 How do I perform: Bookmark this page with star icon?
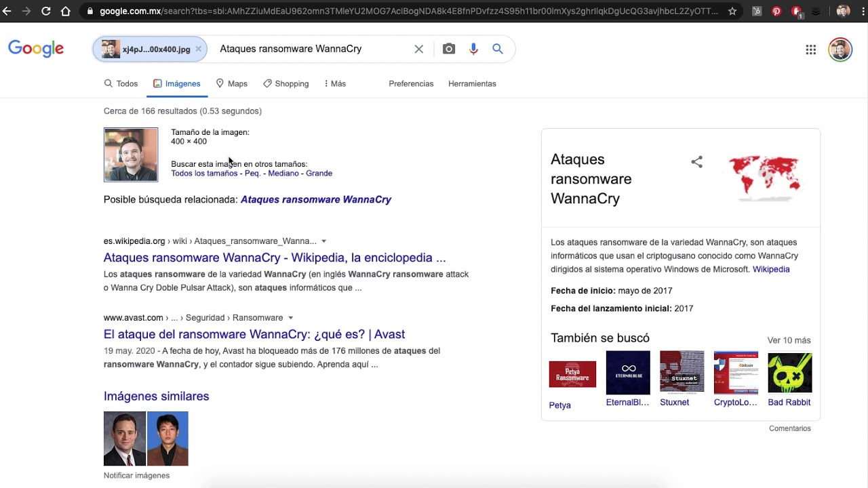coord(732,11)
